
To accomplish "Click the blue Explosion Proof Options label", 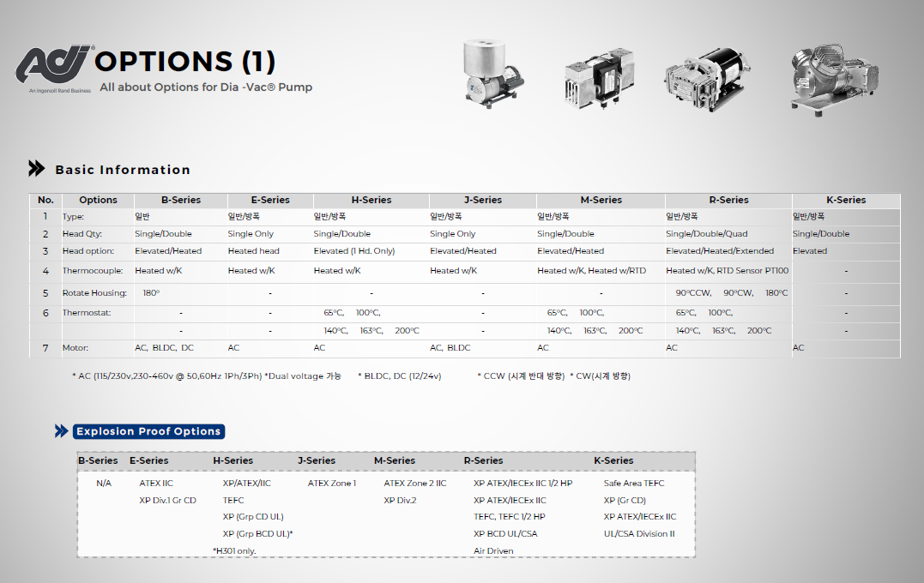I will pos(148,431).
